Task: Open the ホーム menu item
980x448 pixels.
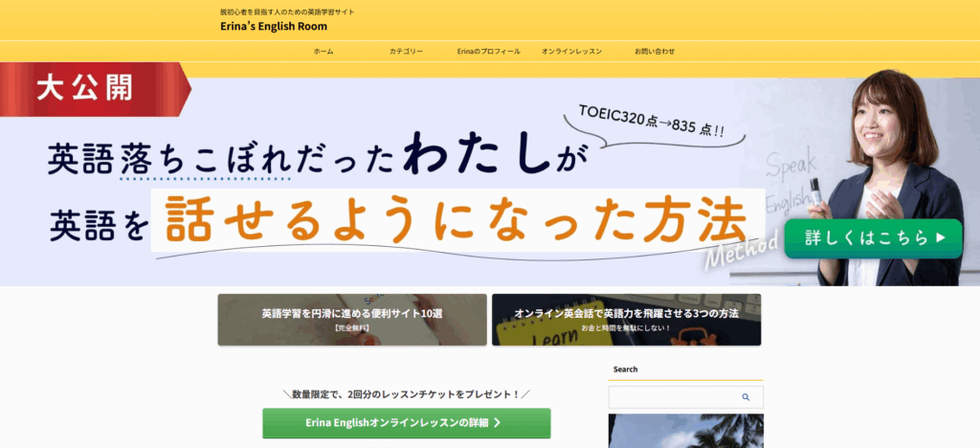Action: click(x=323, y=51)
